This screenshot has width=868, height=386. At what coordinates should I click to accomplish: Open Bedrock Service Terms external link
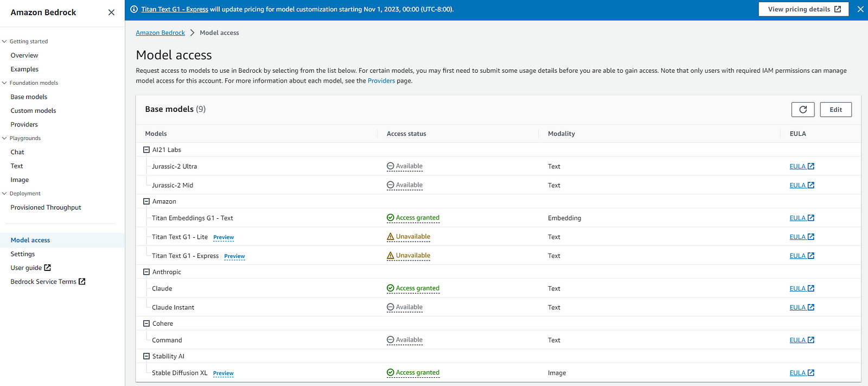tap(48, 282)
